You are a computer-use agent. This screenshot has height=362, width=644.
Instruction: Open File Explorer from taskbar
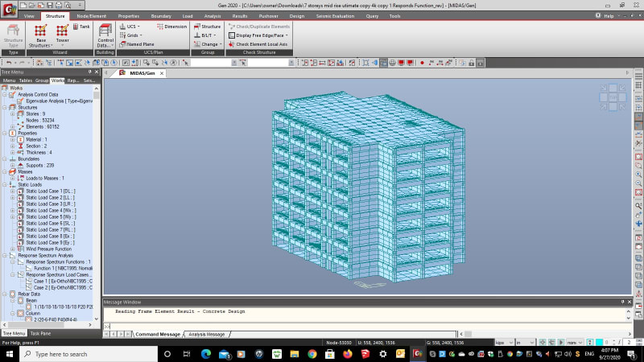tap(295, 354)
